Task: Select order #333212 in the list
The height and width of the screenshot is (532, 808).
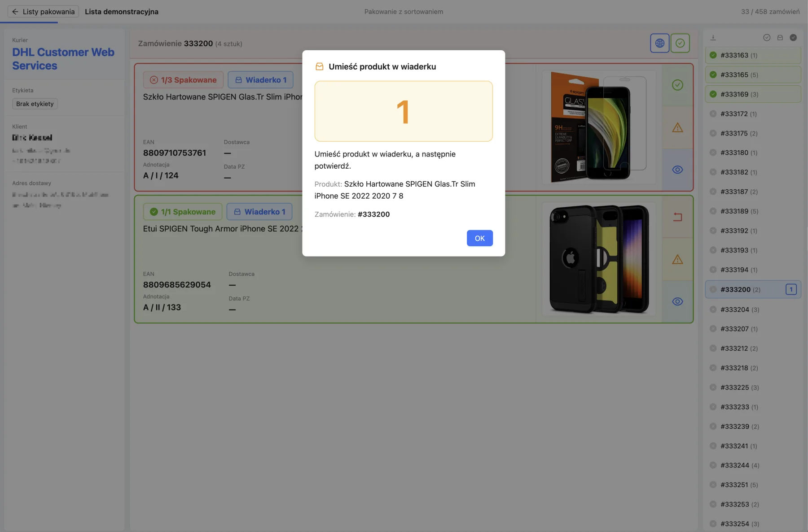Action: click(x=753, y=349)
